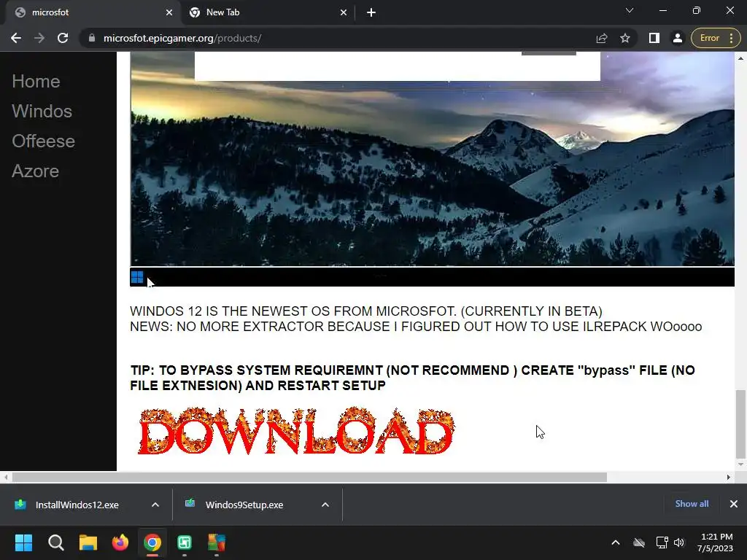Go back to the previous page
Screen dimensions: 747x560
click(16, 38)
